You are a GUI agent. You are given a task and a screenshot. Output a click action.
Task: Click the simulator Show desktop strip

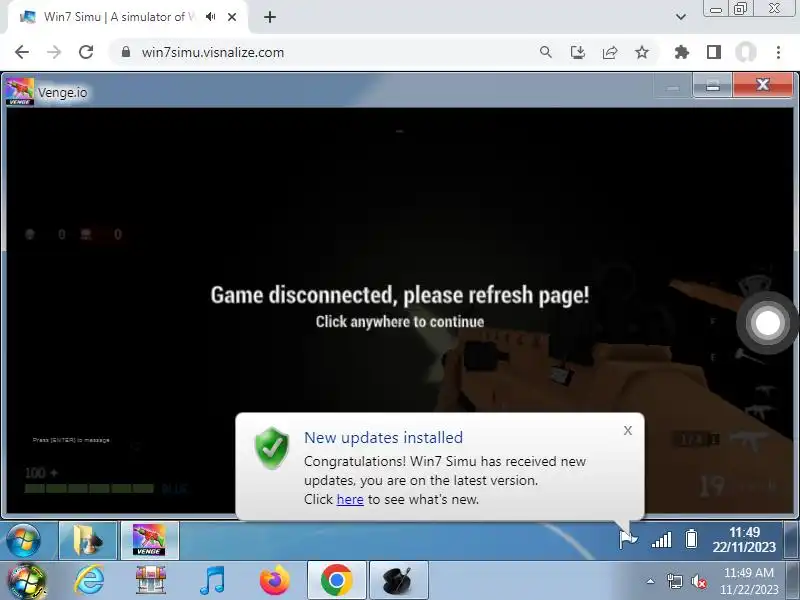[791, 540]
